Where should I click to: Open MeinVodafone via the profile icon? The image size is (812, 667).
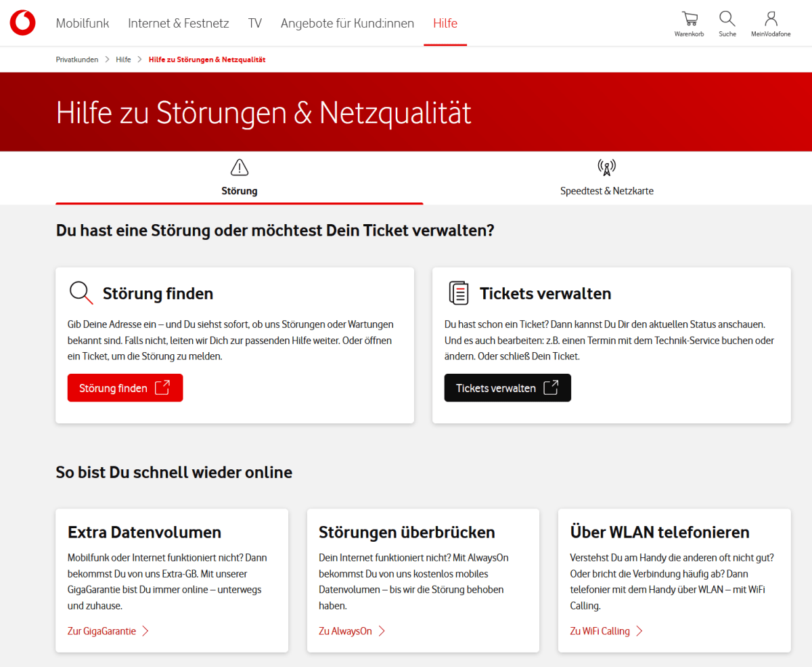click(771, 18)
